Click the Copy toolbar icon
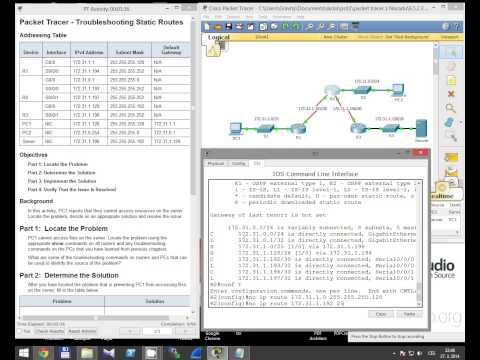Viewport: 480px width, 360px height. 263,27
